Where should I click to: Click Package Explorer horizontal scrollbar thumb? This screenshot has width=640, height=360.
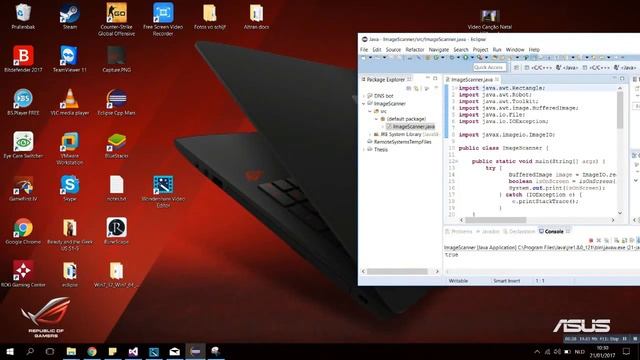(397, 271)
